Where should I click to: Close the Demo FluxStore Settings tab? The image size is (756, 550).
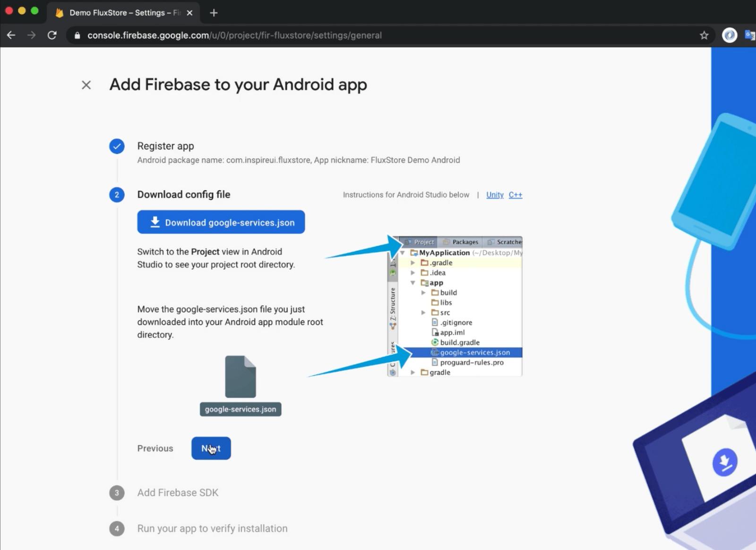[x=189, y=13]
